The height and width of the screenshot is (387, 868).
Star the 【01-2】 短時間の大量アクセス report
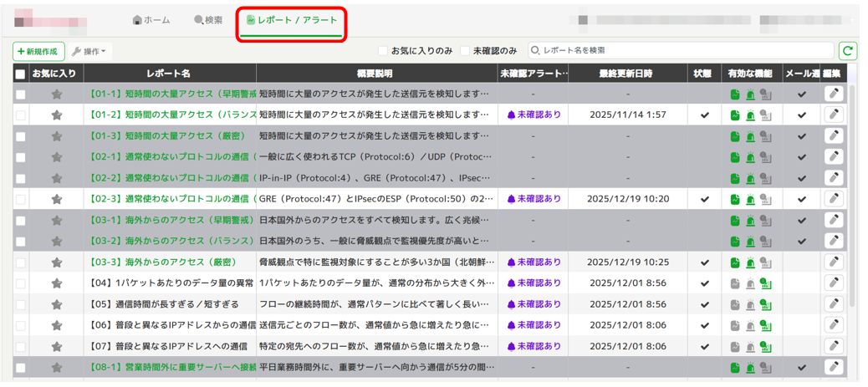click(x=57, y=115)
